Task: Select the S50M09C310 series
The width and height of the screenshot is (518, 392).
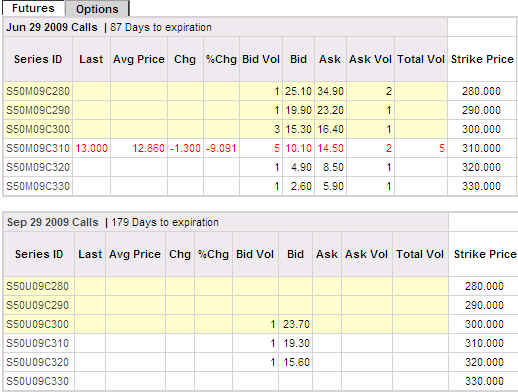Action: coord(38,148)
